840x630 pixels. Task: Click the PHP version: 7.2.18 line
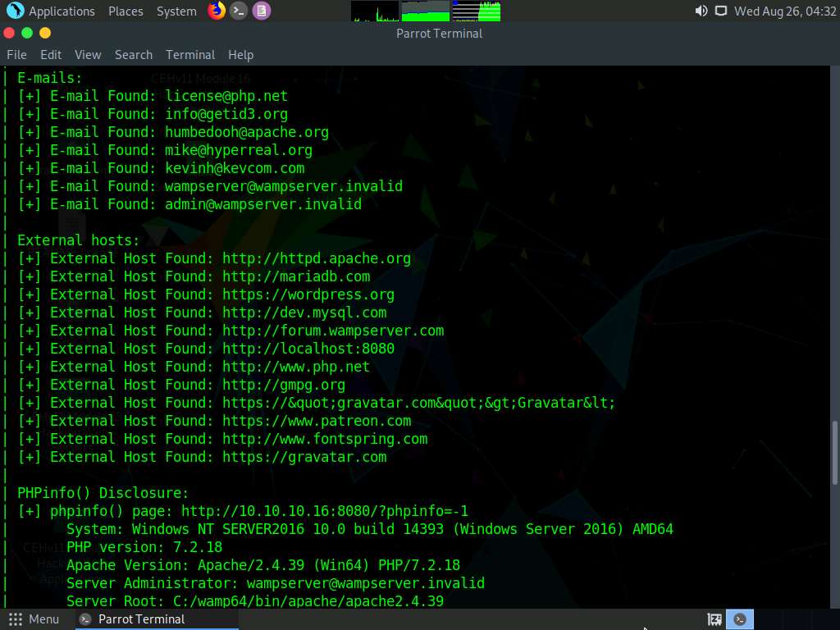(144, 547)
